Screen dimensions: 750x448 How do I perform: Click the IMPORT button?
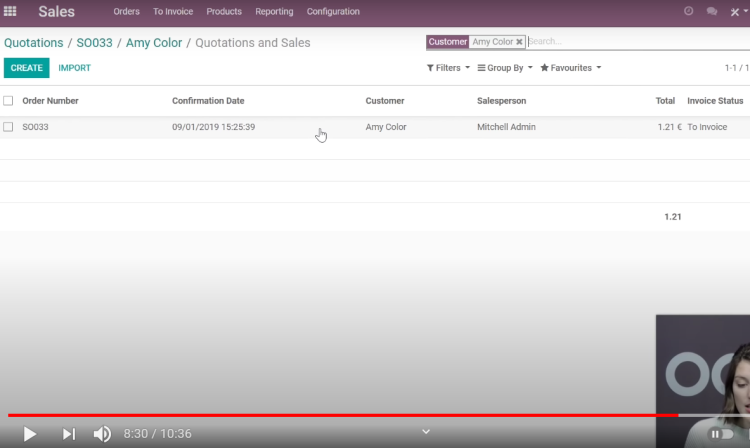pos(75,68)
